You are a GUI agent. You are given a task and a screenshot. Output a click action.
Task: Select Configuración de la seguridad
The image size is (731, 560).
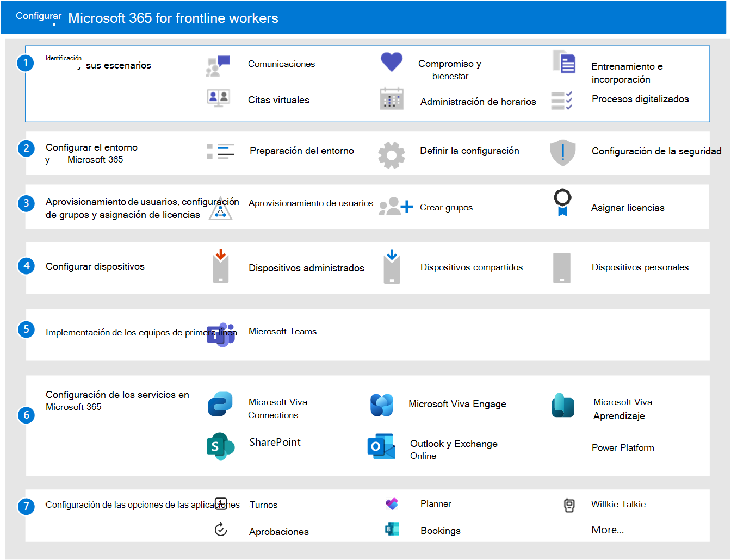coord(656,151)
